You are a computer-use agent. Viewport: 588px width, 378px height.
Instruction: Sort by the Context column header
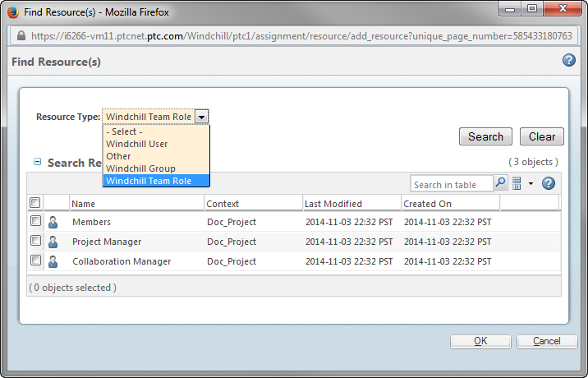point(254,204)
